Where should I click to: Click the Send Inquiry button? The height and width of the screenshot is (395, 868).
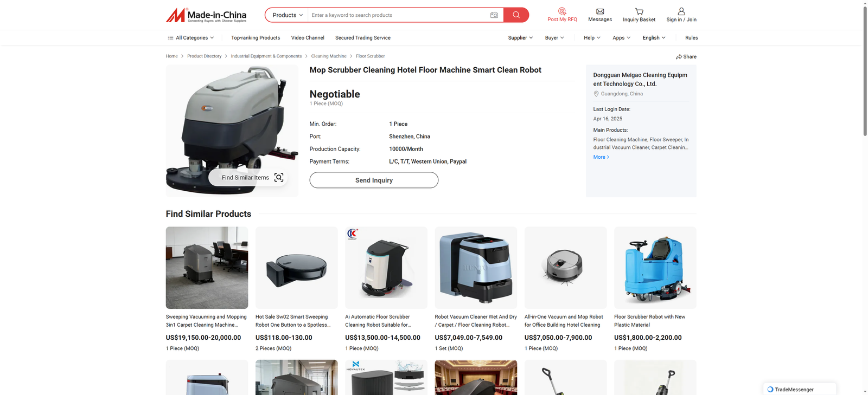coord(374,180)
